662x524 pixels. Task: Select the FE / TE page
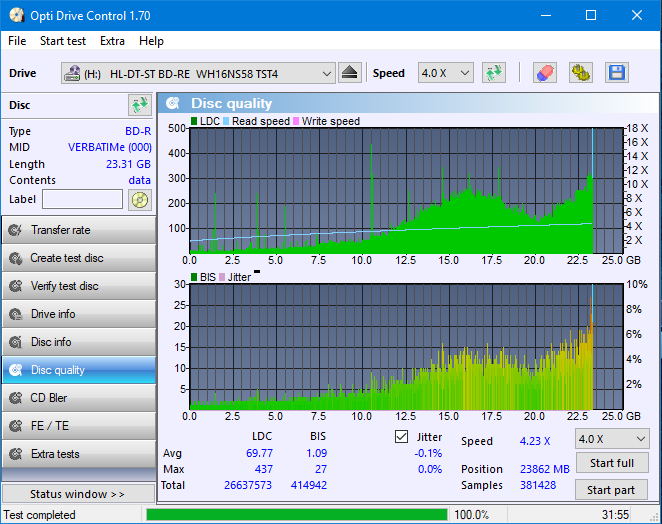(x=79, y=426)
